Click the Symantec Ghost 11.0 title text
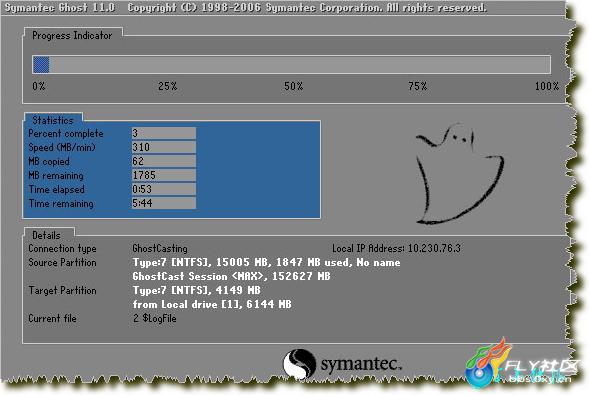Screen dimensions: 589x395 coord(60,8)
